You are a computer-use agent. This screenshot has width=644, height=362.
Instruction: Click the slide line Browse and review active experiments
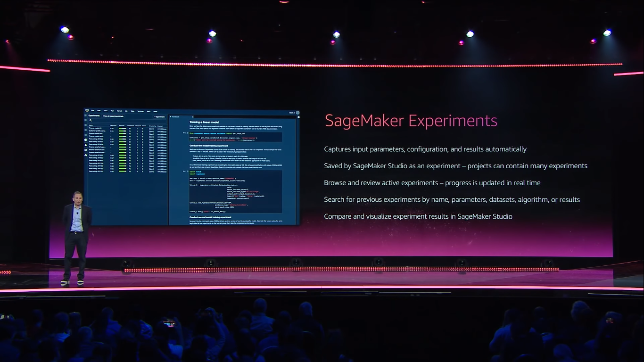432,182
